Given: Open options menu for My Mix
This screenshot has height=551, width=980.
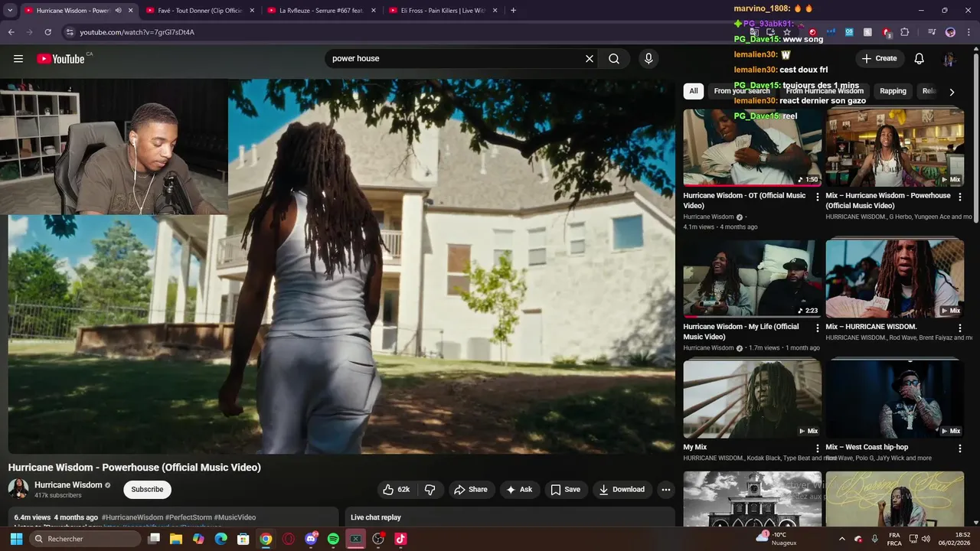Looking at the screenshot, I should point(818,448).
